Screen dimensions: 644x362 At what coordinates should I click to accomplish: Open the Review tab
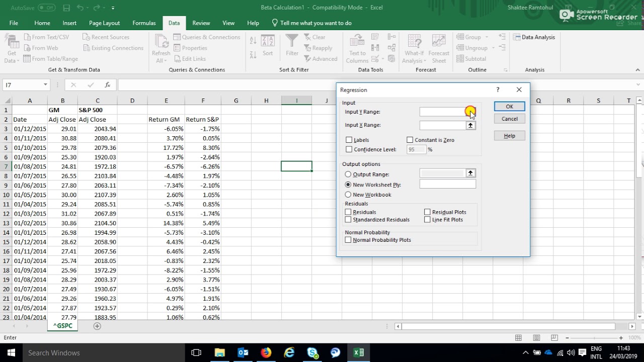coord(201,23)
